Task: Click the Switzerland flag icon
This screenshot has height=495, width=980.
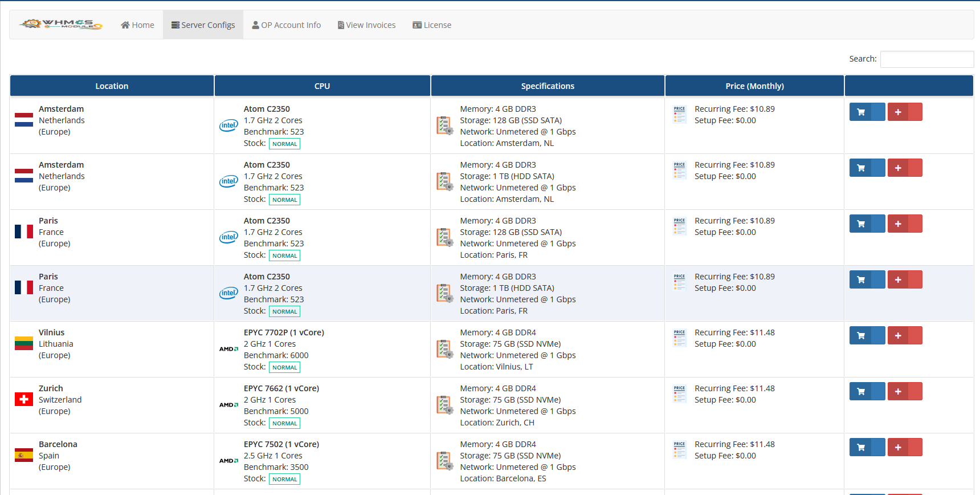Action: click(24, 399)
